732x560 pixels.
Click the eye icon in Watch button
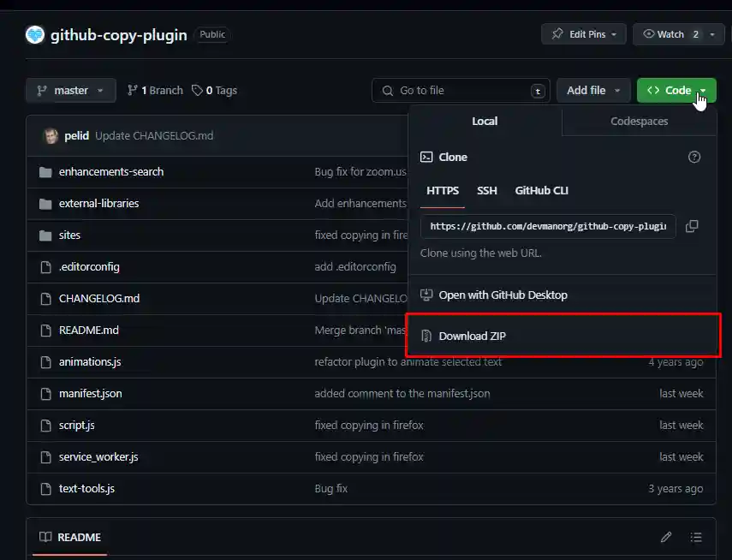(x=648, y=33)
